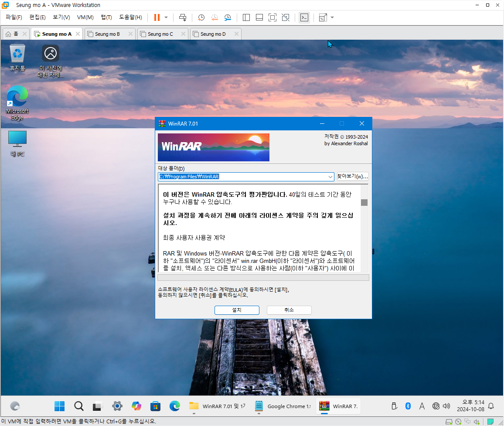Switch to the Seung mo D tab

tap(213, 34)
